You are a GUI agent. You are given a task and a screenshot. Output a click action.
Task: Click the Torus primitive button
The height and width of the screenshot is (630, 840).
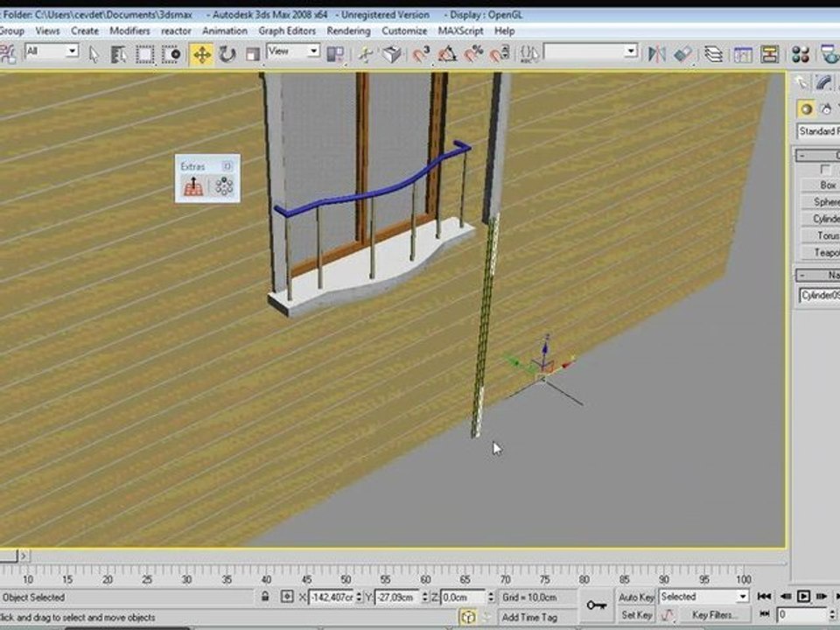pos(820,235)
